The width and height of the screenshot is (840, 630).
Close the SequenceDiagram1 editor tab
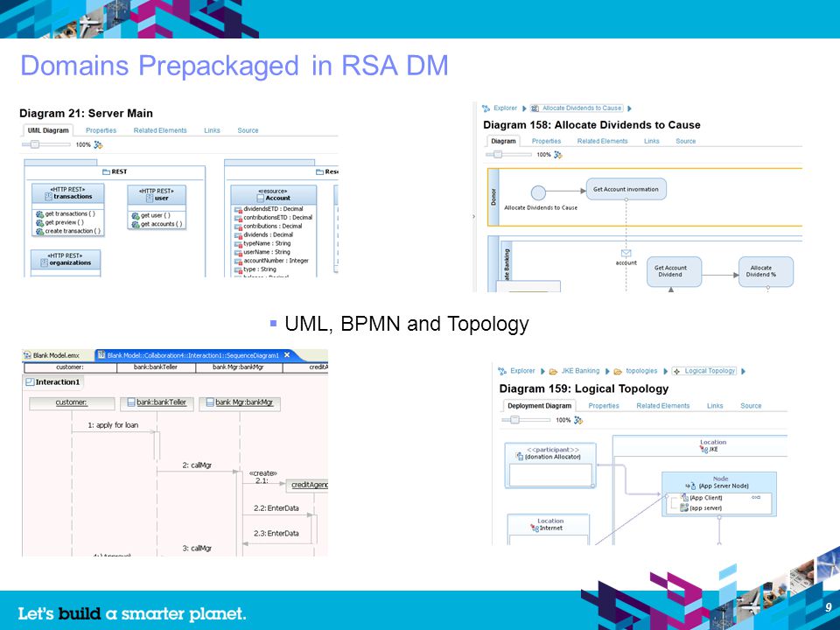point(287,354)
